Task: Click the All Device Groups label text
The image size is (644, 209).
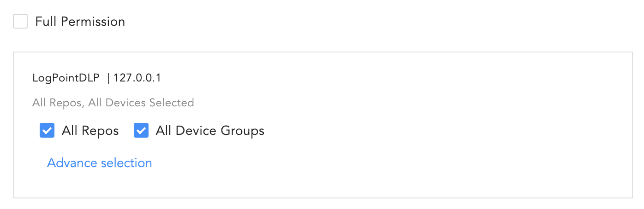Action: [x=210, y=131]
